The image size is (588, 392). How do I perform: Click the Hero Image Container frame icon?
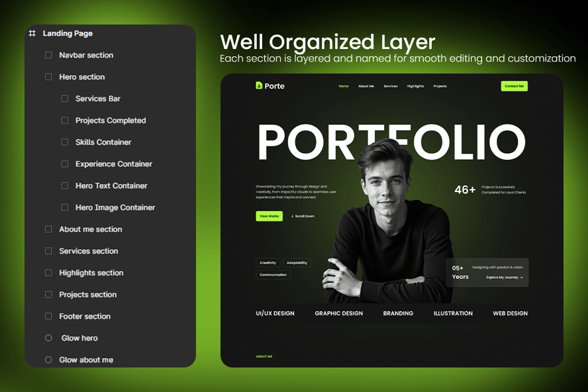[65, 208]
